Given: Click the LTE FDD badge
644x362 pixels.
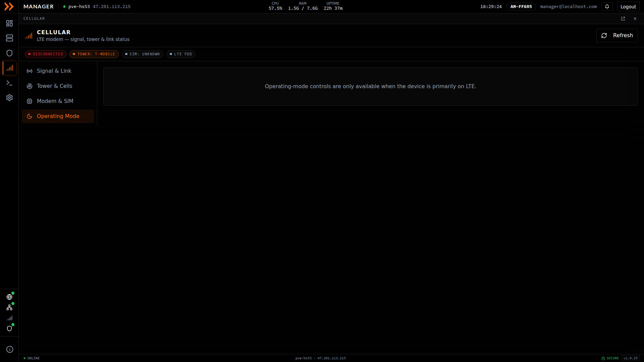Looking at the screenshot, I should pos(181,54).
